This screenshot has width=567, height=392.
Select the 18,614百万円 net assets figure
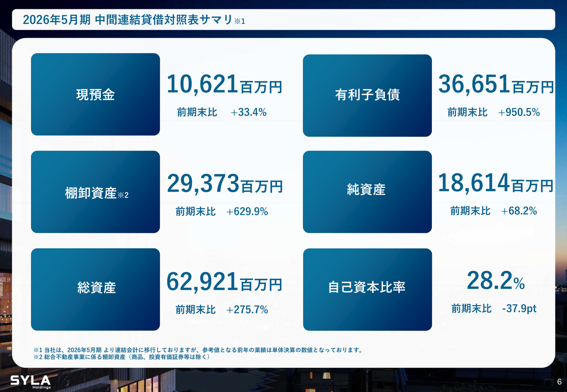[495, 183]
